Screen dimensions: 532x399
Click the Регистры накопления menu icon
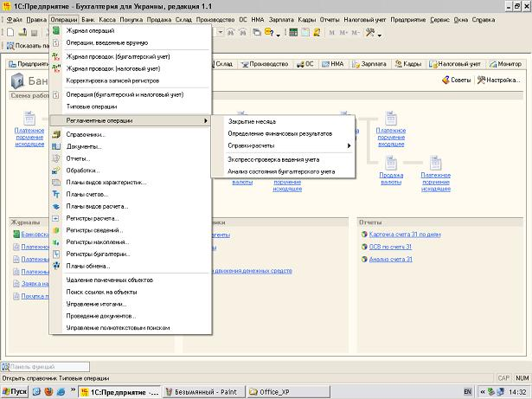pos(56,242)
